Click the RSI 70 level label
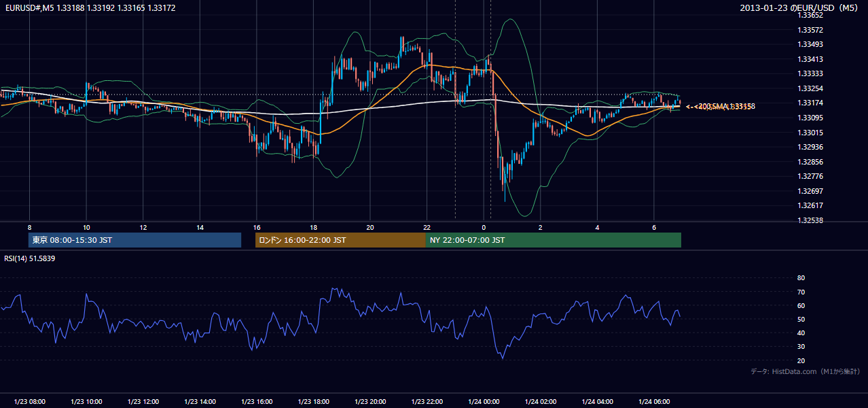Screen dimensions: 868x408 [801, 292]
